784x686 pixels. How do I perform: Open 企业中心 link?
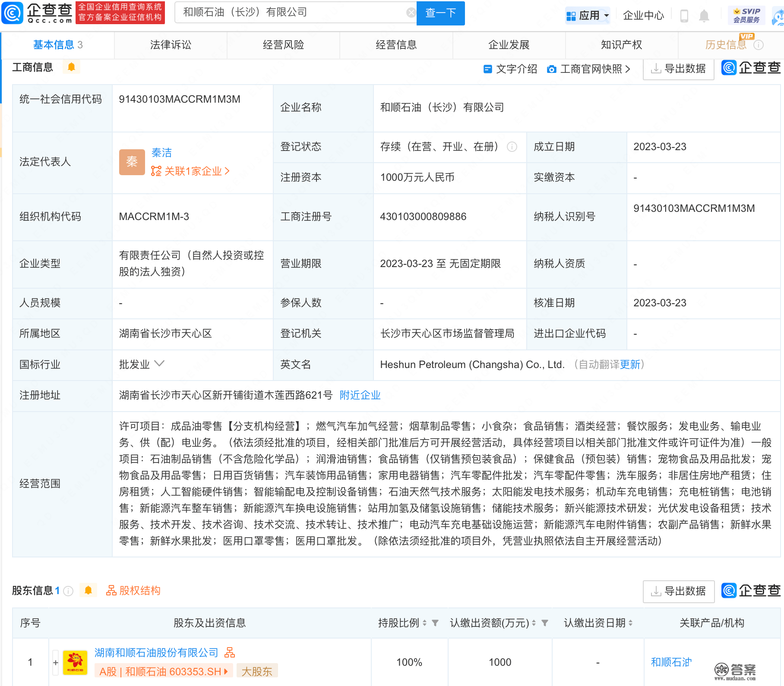(643, 16)
